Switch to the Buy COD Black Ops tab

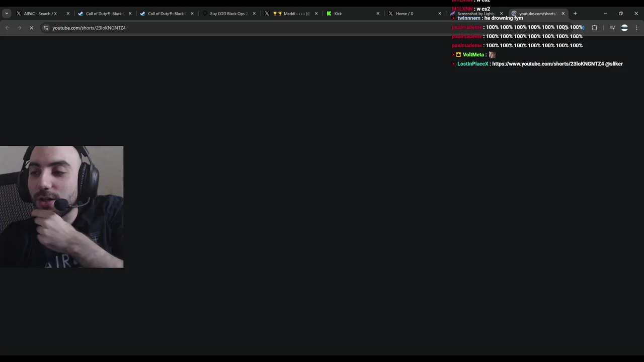point(229,14)
